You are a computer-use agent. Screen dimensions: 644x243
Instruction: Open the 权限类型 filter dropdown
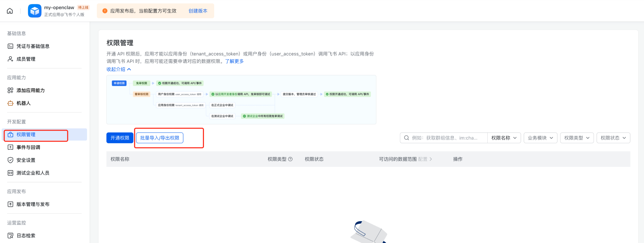tap(577, 138)
